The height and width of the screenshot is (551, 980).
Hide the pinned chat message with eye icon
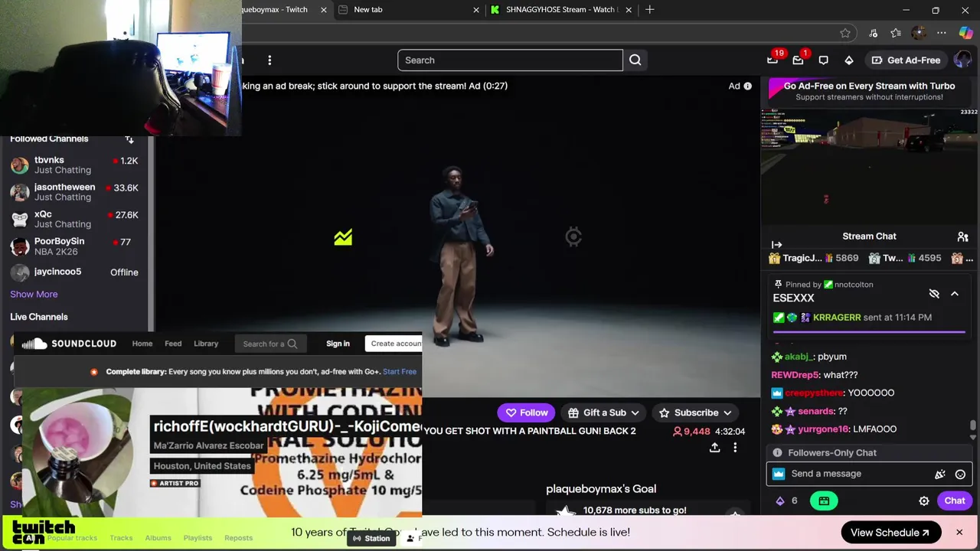934,294
